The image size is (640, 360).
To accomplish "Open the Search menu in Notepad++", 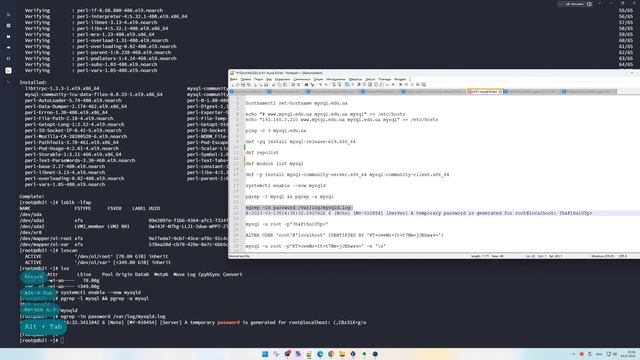I will point(258,79).
